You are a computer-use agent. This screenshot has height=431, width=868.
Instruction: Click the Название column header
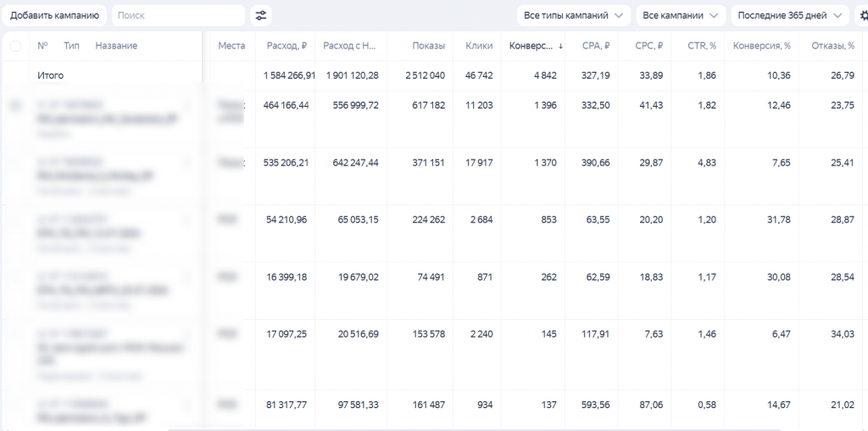[116, 46]
